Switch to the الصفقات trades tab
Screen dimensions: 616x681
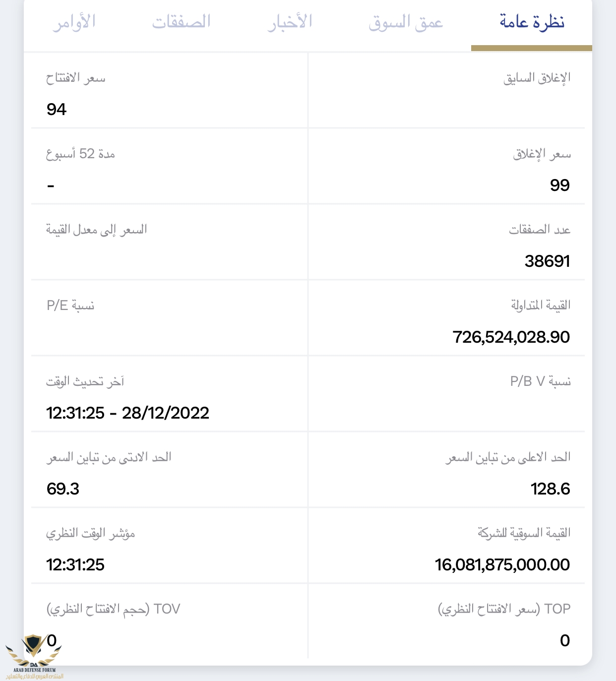click(x=182, y=22)
